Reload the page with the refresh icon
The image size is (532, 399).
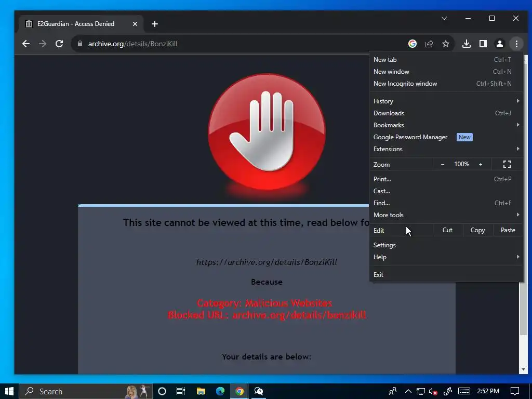point(59,44)
